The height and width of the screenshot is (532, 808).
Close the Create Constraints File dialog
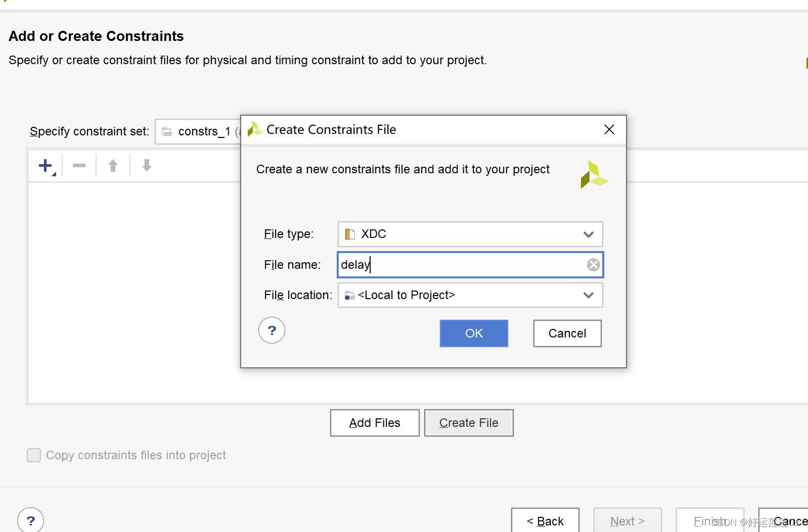point(609,129)
